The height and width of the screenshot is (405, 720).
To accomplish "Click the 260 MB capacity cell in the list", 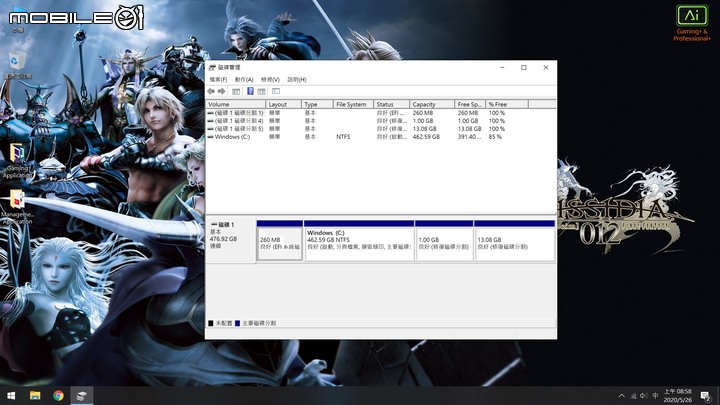I will (422, 112).
